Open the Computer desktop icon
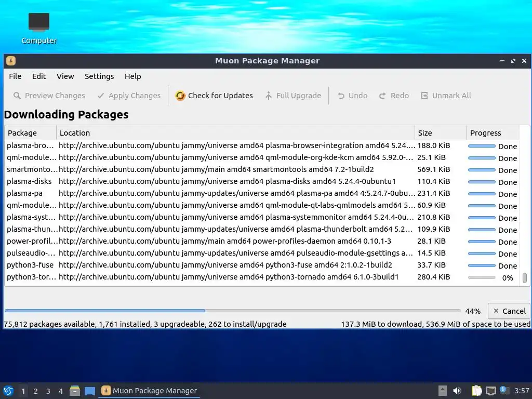The width and height of the screenshot is (532, 399). 38,29
